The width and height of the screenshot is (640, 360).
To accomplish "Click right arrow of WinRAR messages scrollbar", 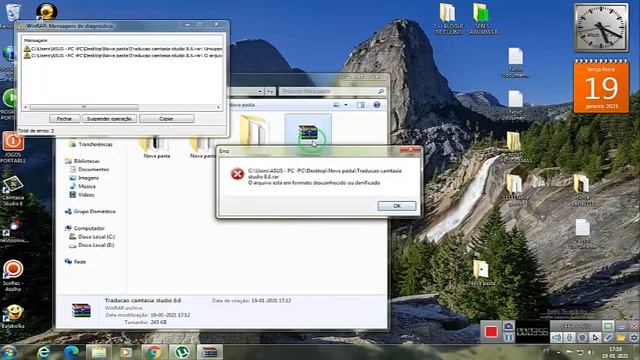I will click(219, 107).
